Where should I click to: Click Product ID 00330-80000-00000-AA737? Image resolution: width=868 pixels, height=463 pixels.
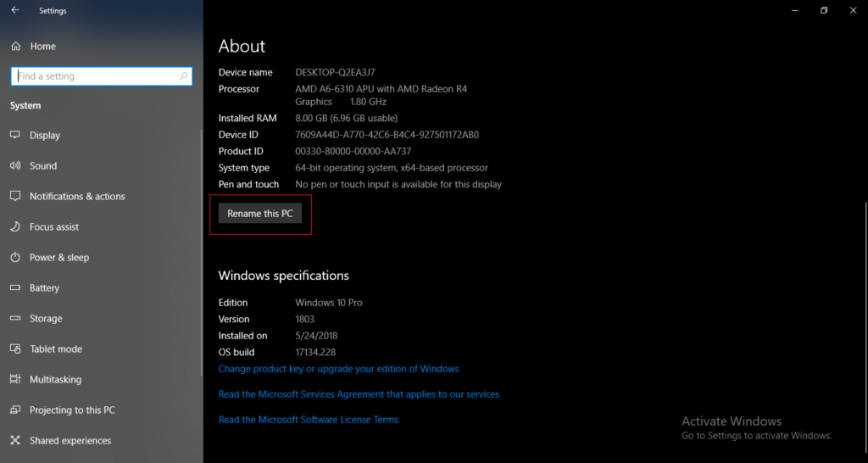tap(353, 151)
